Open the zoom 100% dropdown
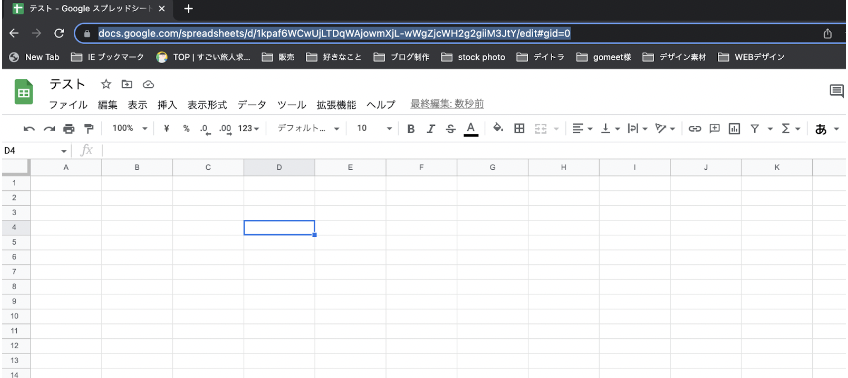This screenshot has height=378, width=848. [130, 128]
